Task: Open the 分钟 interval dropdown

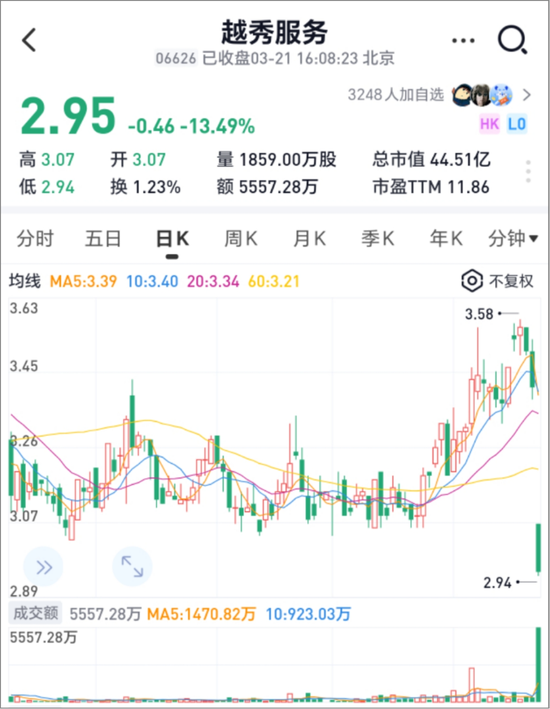Action: click(513, 239)
